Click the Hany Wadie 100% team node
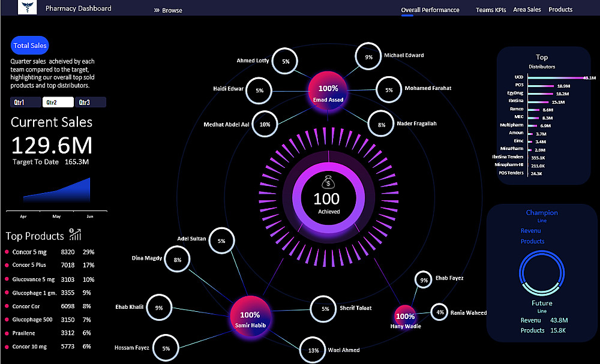 [405, 316]
